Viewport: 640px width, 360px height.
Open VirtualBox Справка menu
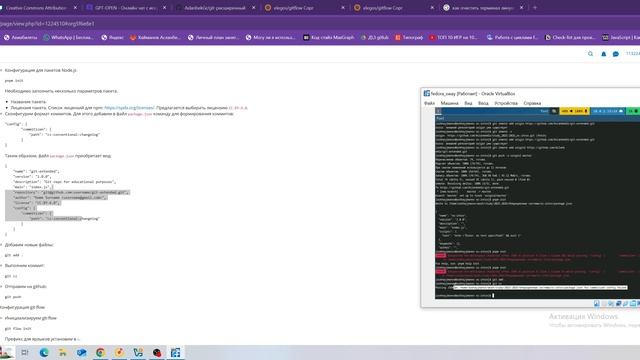point(532,103)
